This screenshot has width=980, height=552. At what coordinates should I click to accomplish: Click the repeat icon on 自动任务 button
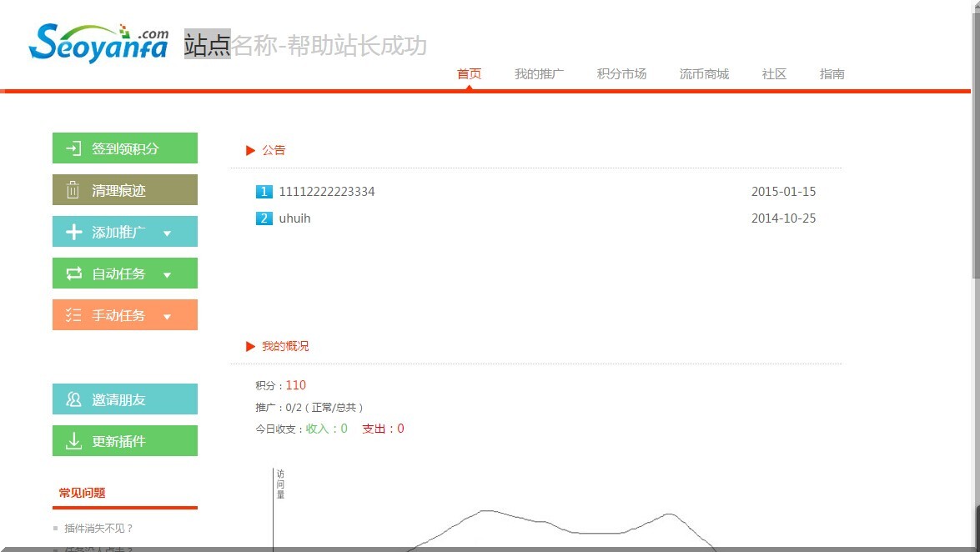73,273
